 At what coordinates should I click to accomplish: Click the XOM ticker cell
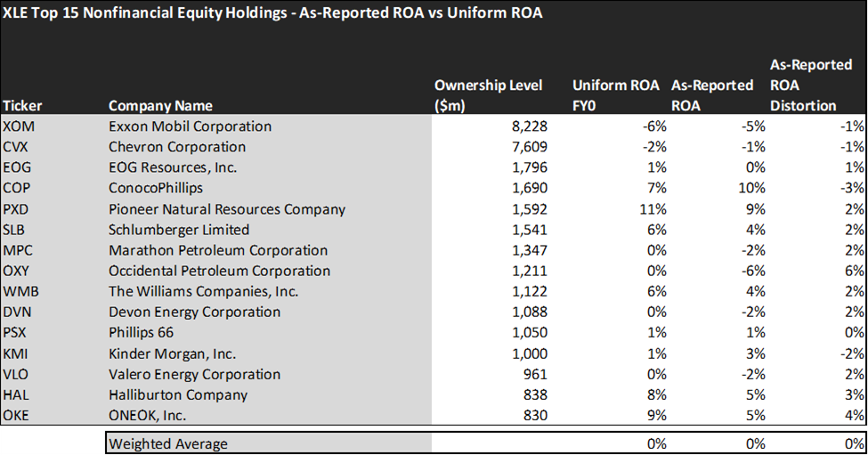click(19, 126)
